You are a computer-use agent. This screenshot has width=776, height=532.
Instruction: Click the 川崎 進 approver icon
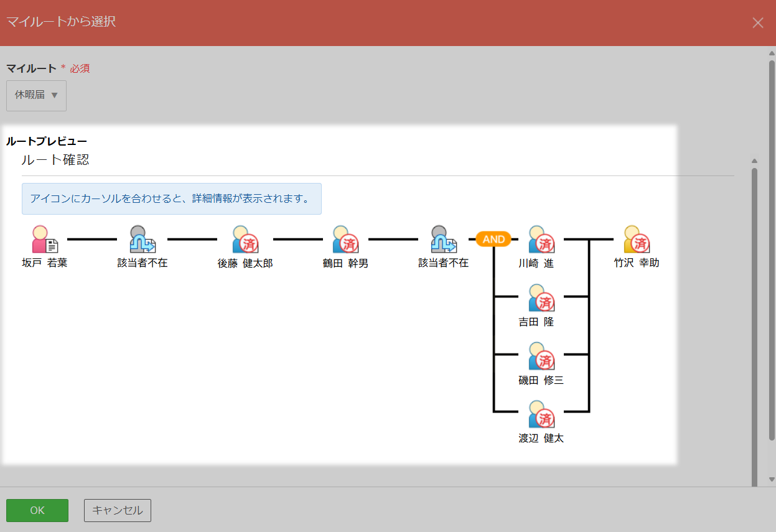[x=541, y=240]
